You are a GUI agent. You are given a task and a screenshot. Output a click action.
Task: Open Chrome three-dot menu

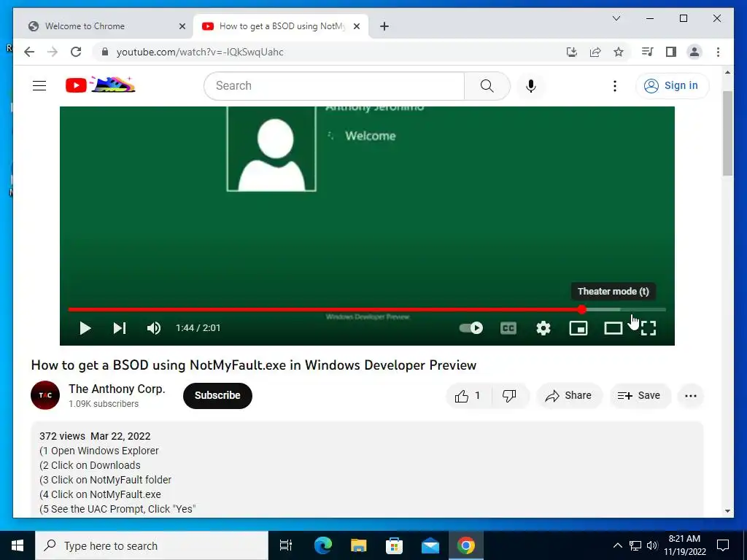[x=718, y=52]
